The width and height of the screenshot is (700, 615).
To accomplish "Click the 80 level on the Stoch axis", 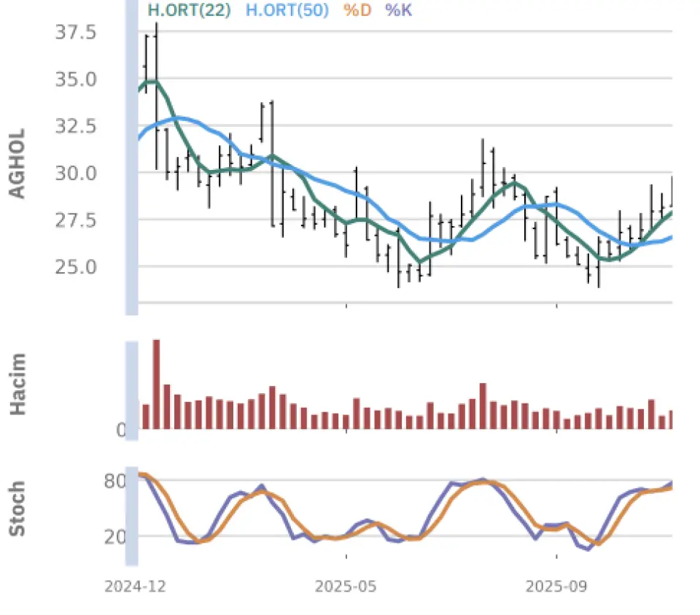I will 117,481.
